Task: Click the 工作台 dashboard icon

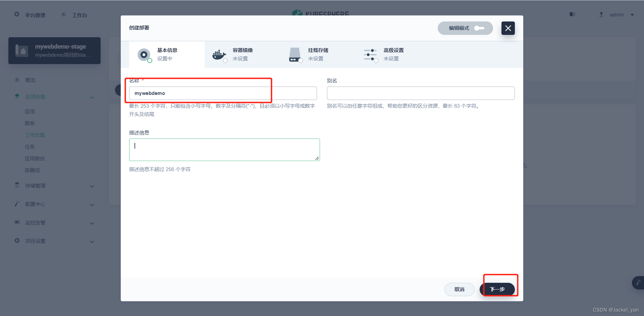Action: point(64,14)
